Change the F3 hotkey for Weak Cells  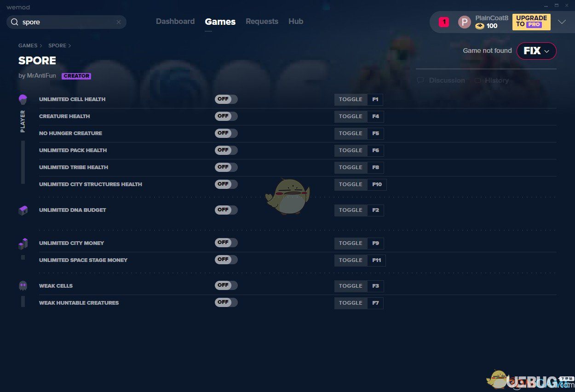tap(375, 286)
